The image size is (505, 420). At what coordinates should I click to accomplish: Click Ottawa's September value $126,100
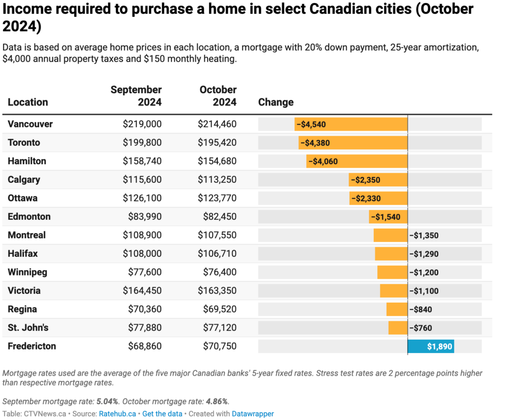[x=142, y=198]
